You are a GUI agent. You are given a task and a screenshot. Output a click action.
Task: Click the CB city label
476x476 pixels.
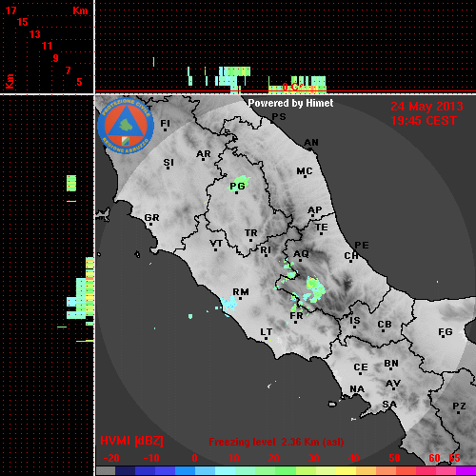pos(385,325)
